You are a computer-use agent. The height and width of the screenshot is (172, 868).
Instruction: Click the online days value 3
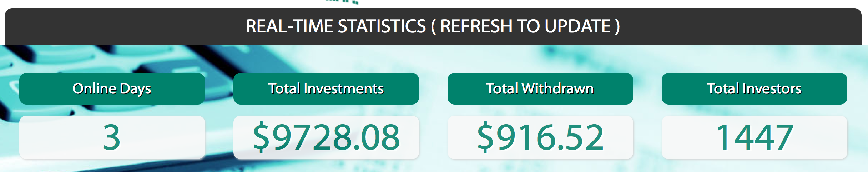point(112,137)
